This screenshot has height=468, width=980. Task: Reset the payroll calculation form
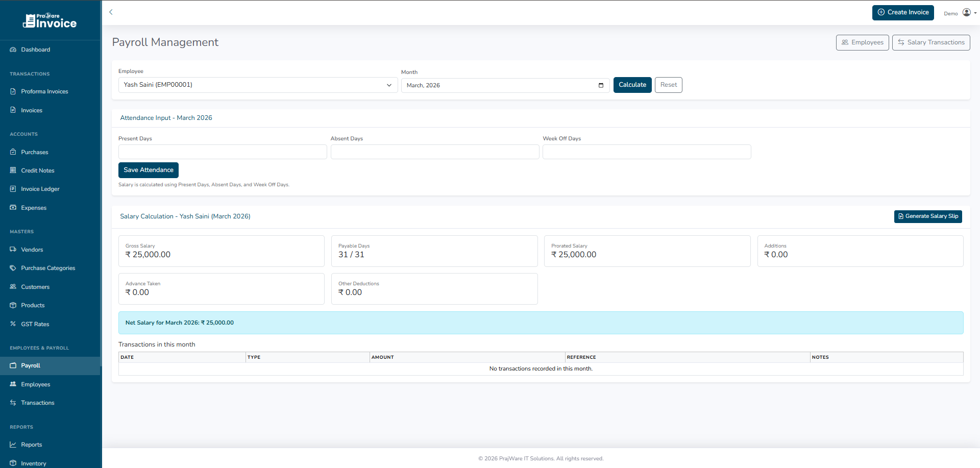[668, 85]
